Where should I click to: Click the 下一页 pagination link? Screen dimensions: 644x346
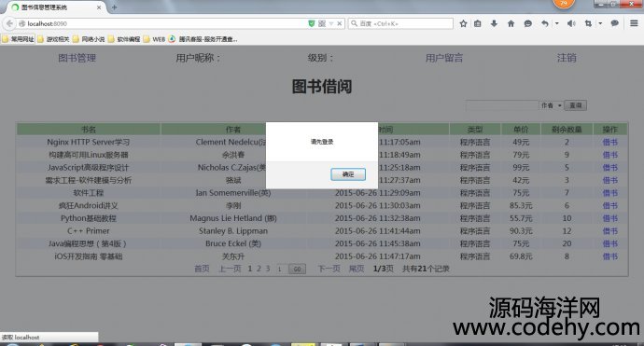pyautogui.click(x=329, y=269)
